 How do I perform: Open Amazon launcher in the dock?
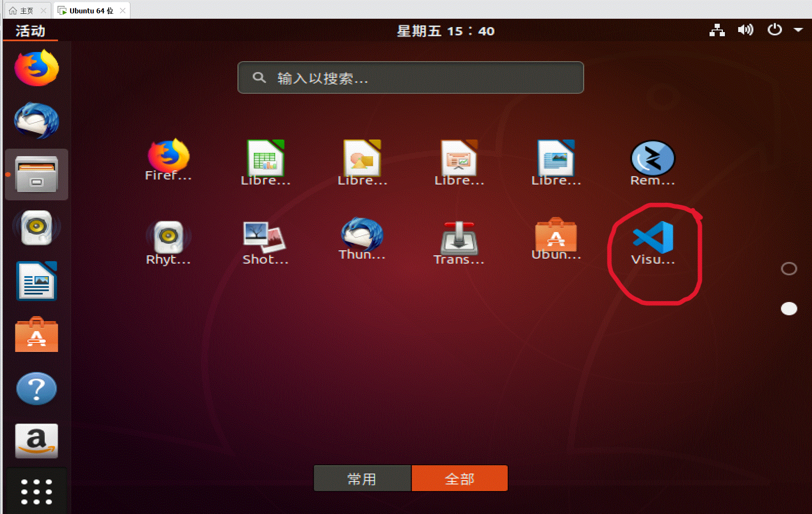tap(37, 441)
